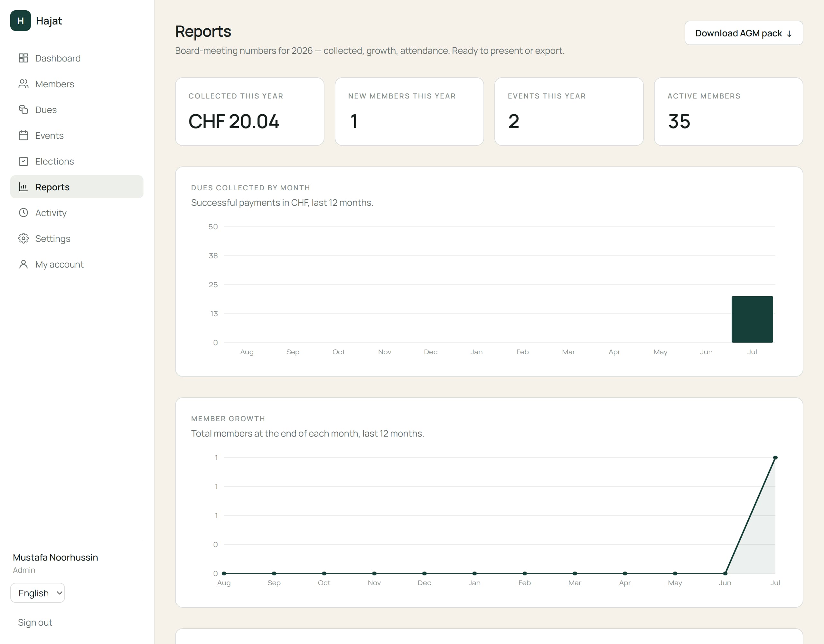Viewport: 824px width, 644px height.
Task: Click 'Successful payments in CHF' subtitle
Action: pos(282,203)
